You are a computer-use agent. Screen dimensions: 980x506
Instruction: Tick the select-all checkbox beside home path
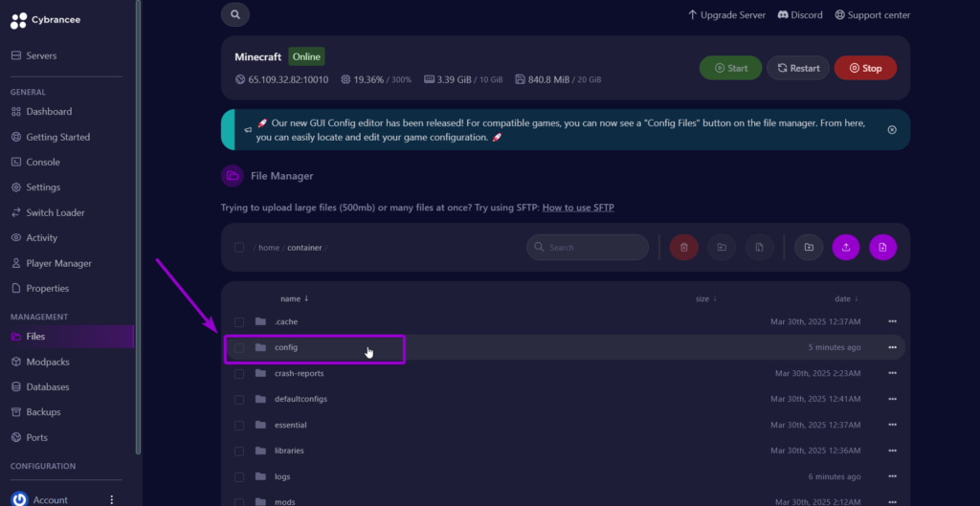[x=238, y=248]
